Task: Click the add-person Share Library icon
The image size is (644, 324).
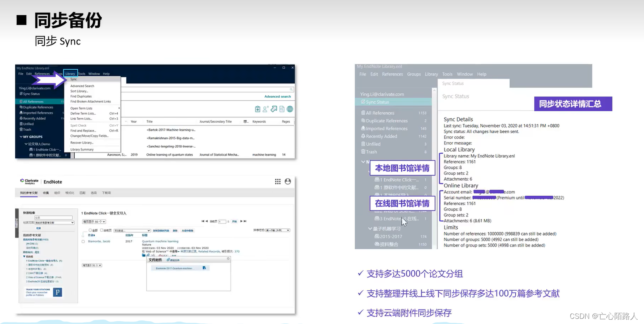Action: coord(265,109)
